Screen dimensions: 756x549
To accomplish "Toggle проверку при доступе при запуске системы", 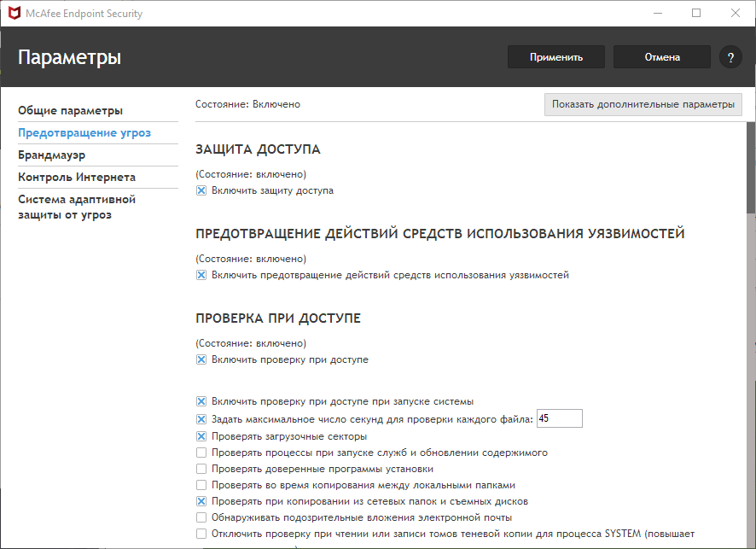I will [x=201, y=401].
